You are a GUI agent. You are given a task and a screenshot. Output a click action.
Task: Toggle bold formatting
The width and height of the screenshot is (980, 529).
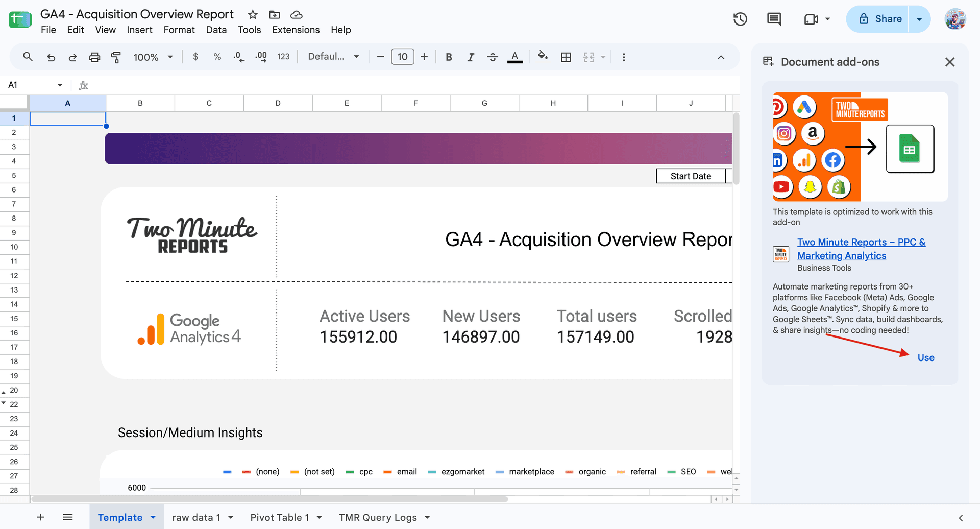pyautogui.click(x=449, y=57)
